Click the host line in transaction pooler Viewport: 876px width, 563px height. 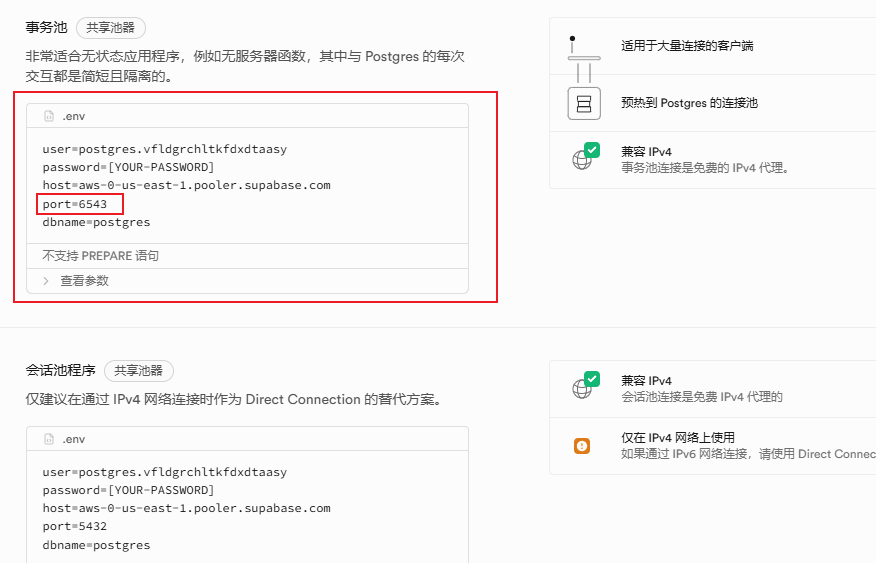coord(187,185)
